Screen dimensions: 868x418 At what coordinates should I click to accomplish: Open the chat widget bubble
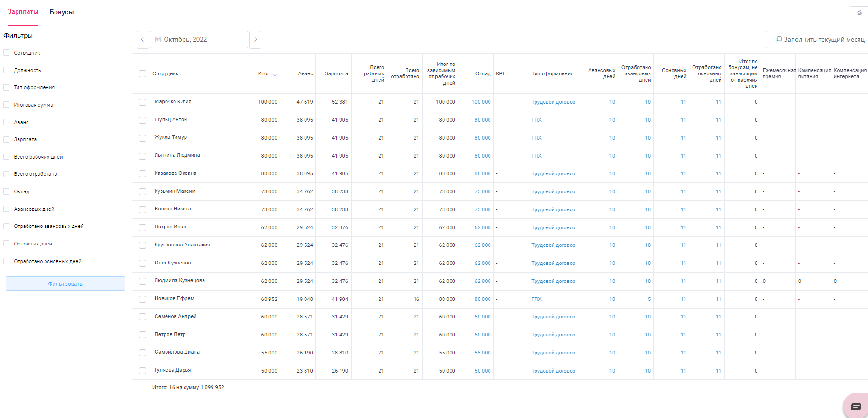tap(856, 406)
